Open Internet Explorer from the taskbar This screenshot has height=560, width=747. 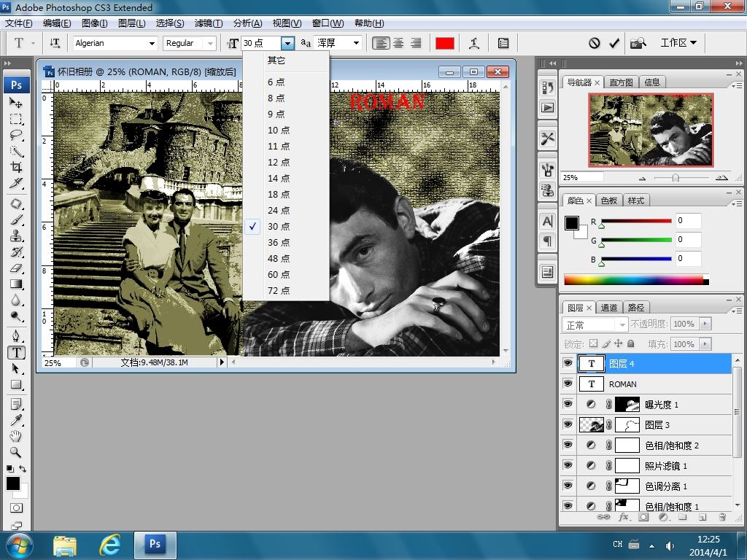pos(109,545)
